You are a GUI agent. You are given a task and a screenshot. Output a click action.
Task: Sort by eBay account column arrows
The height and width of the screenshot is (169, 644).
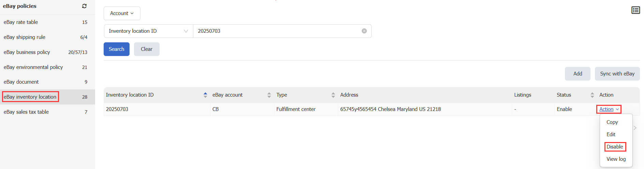(269, 95)
